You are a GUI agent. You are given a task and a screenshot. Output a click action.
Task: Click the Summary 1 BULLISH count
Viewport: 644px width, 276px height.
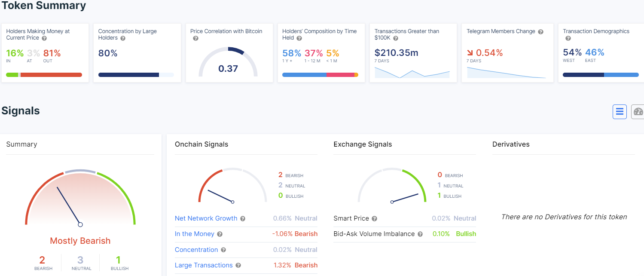click(119, 260)
